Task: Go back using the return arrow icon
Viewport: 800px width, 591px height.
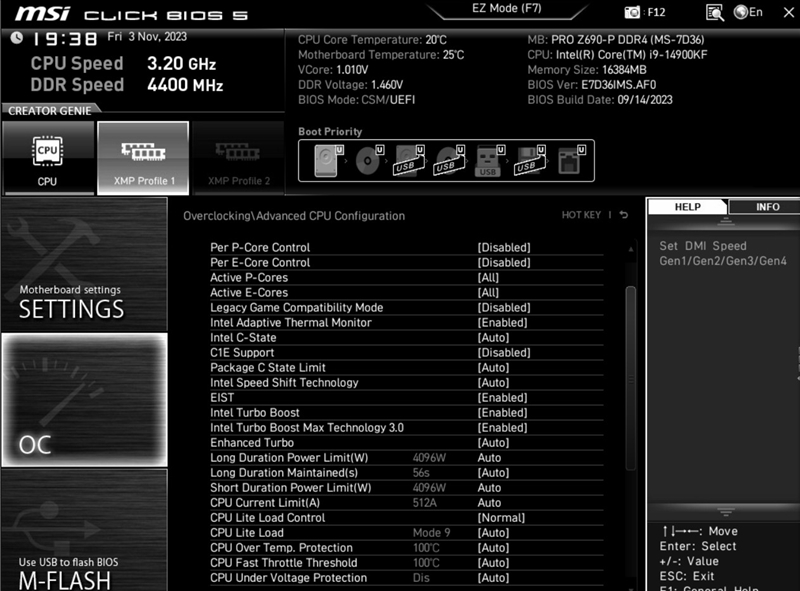Action: [623, 215]
